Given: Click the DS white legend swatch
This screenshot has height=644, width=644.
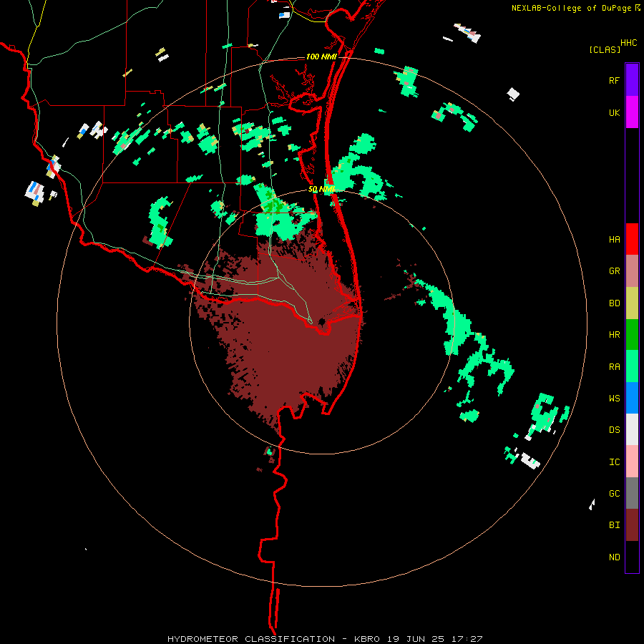Looking at the screenshot, I should (x=632, y=429).
